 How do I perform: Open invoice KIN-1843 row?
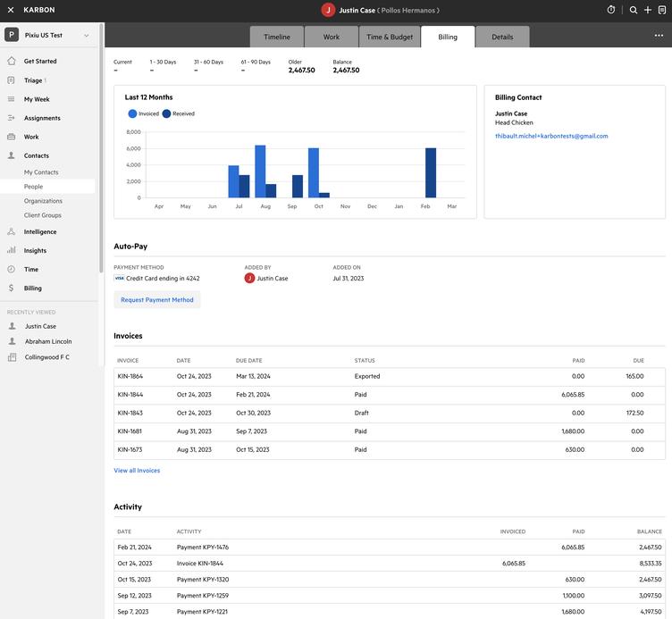389,413
